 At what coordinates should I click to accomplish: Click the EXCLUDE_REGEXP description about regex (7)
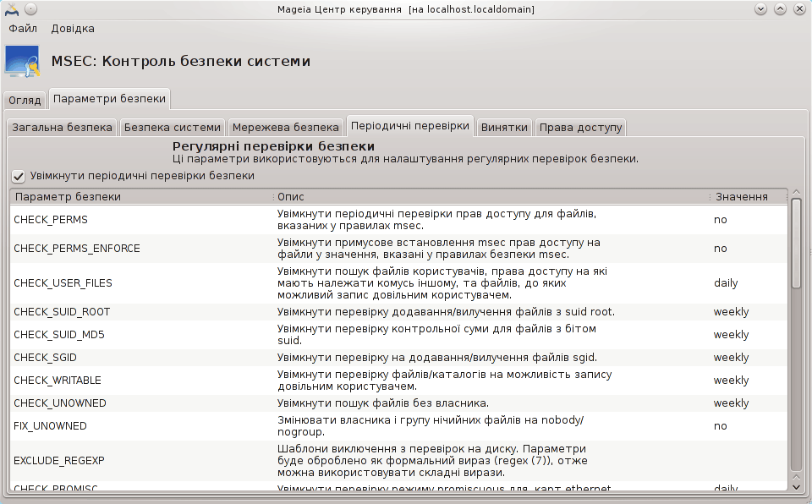(432, 461)
